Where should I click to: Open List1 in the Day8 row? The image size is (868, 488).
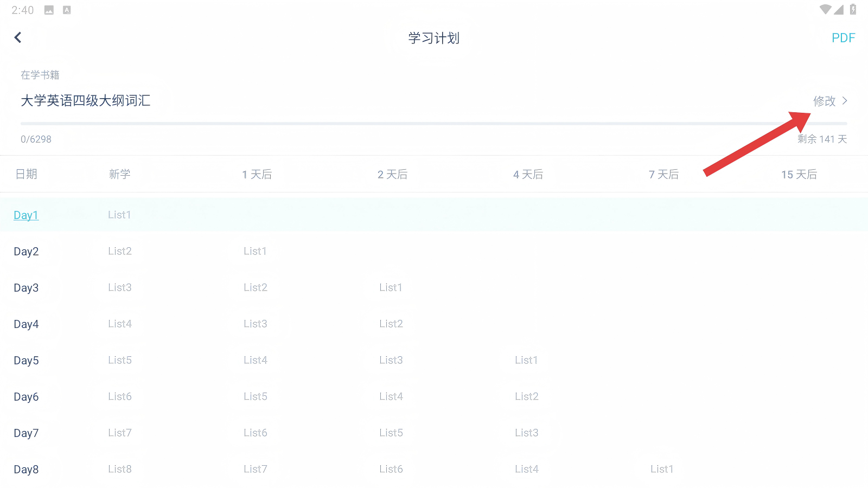[662, 469]
